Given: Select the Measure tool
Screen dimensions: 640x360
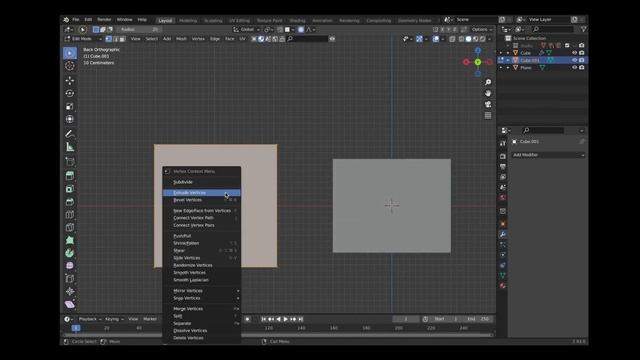Looking at the screenshot, I should [70, 147].
